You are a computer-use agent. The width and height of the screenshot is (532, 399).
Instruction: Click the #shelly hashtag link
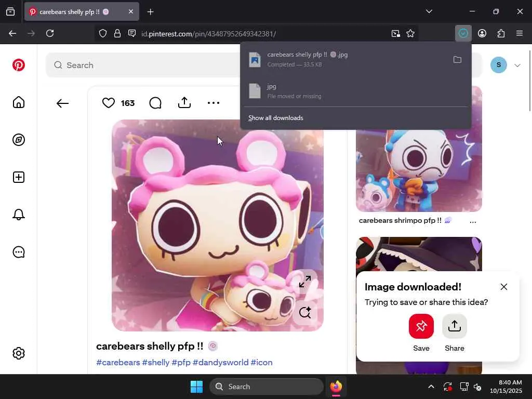click(156, 362)
